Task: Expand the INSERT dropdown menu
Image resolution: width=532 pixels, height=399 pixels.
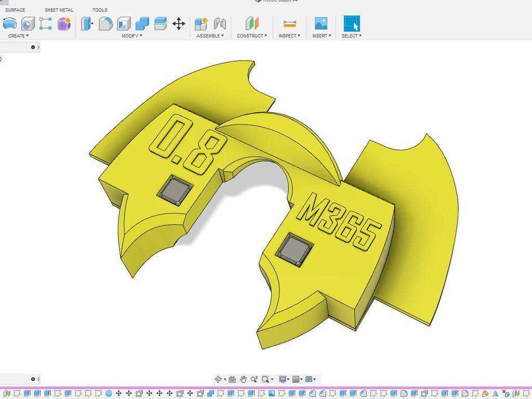Action: coord(322,36)
